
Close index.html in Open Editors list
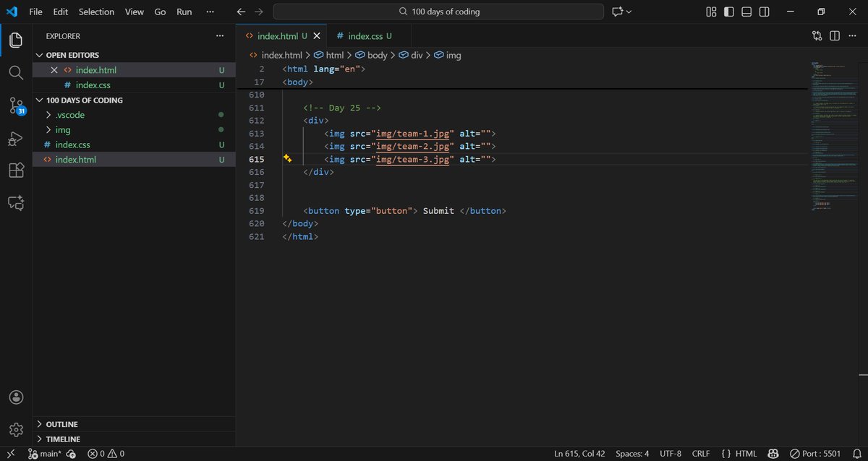[x=54, y=70]
